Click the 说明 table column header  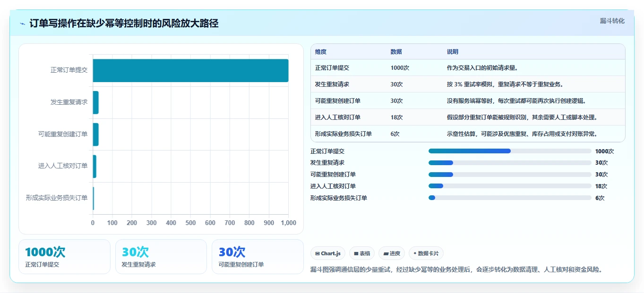point(453,52)
